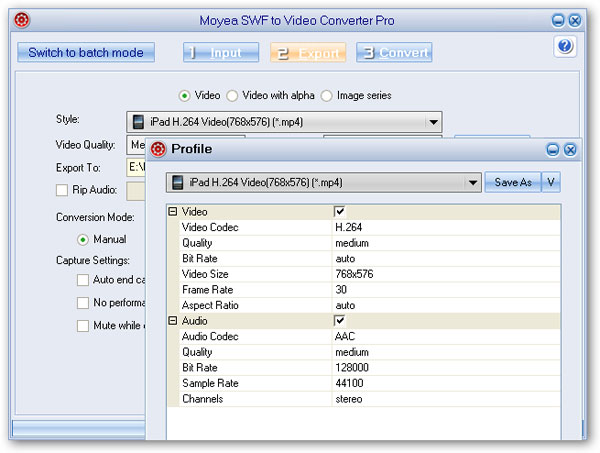The height and width of the screenshot is (453, 600).
Task: Click the Frame Rate property label
Action: coord(207,290)
